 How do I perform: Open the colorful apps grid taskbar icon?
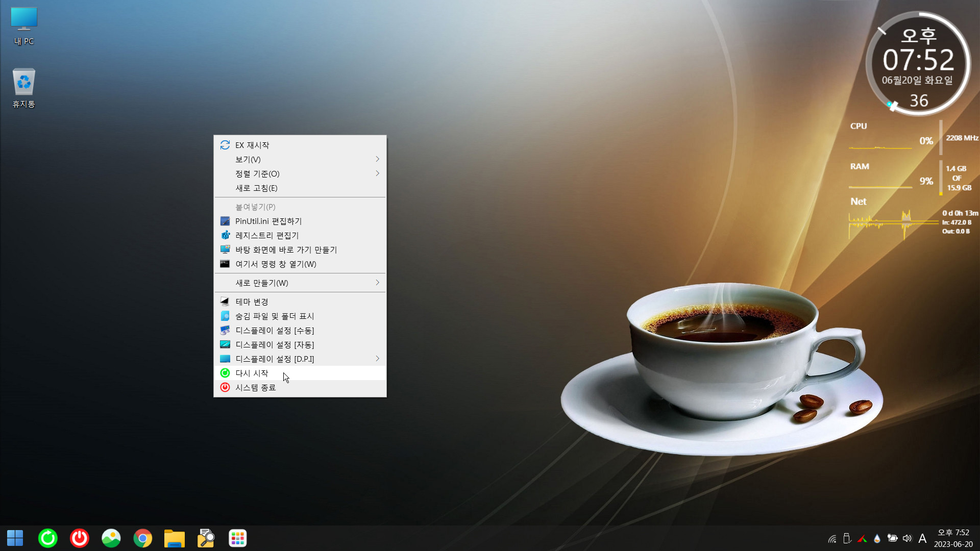[238, 538]
